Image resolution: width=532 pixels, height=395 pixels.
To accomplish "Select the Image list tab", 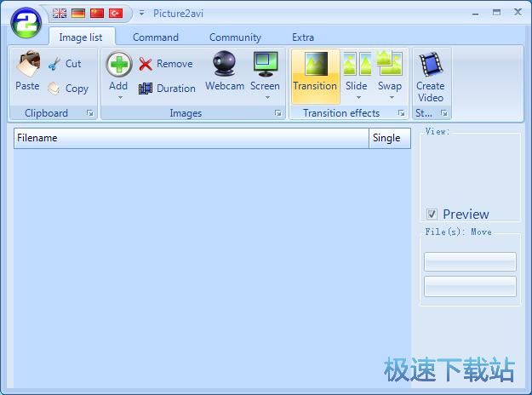I will click(81, 37).
